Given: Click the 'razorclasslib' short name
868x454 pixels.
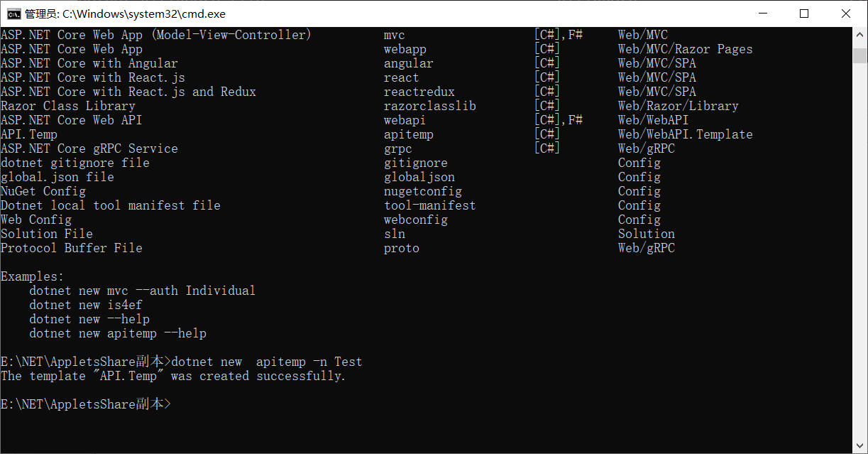Looking at the screenshot, I should pos(430,106).
